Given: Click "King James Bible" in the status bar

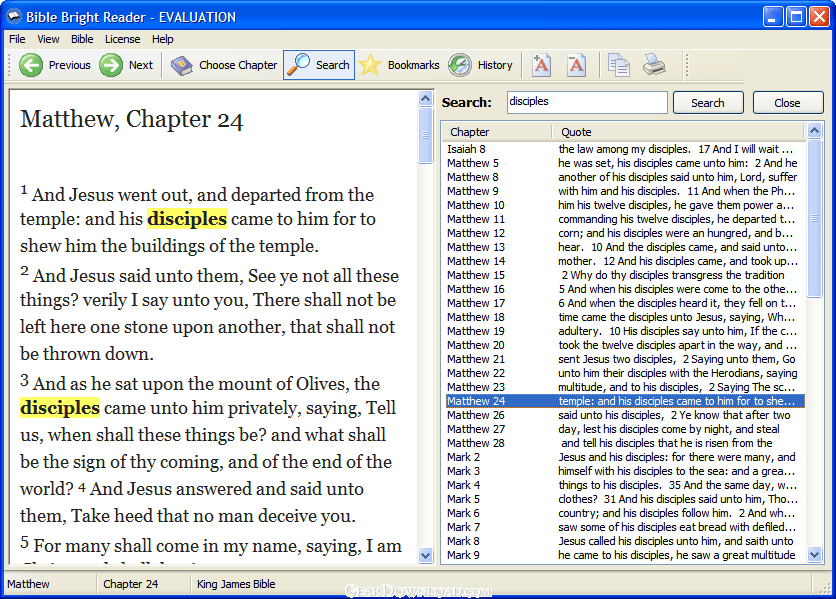Looking at the screenshot, I should pyautogui.click(x=236, y=584).
